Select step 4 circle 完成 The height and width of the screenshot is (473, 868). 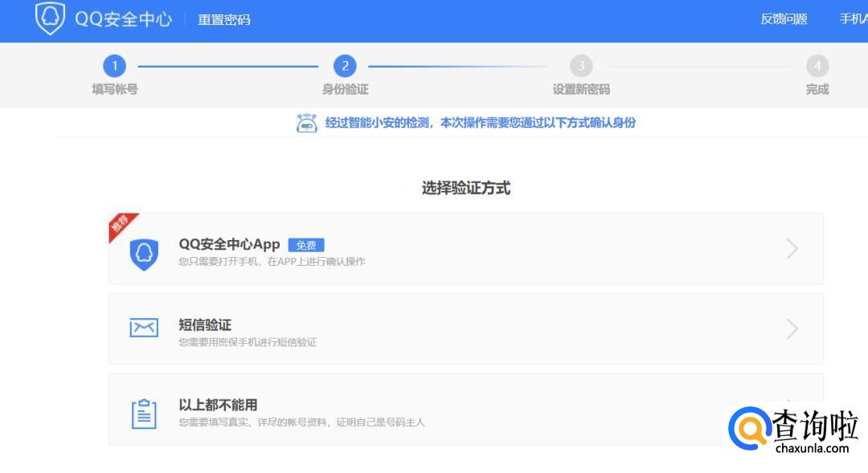click(x=817, y=66)
